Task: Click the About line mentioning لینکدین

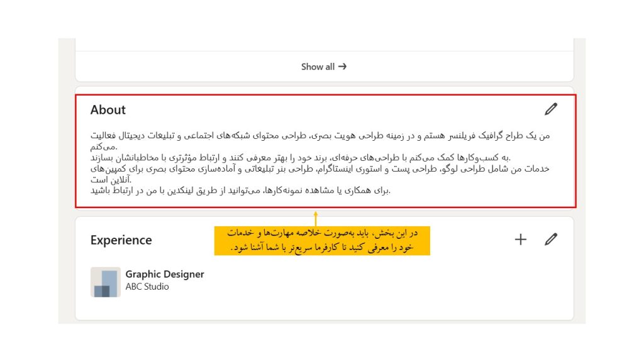Action: pos(240,190)
